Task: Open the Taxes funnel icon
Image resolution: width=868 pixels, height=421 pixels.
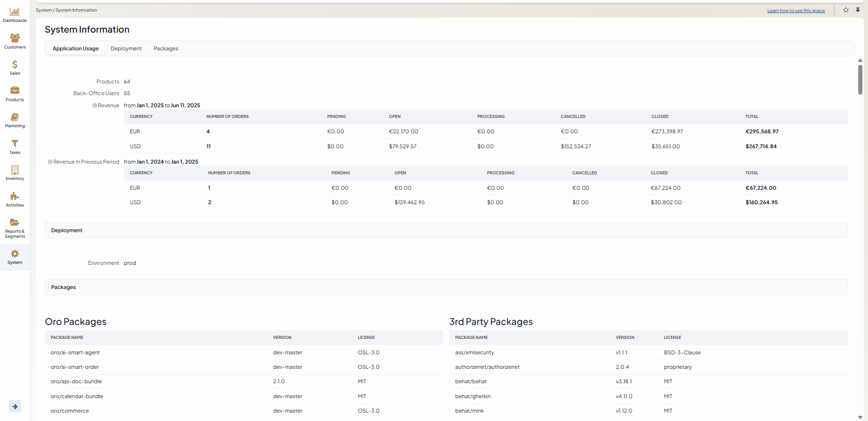Action: (15, 144)
